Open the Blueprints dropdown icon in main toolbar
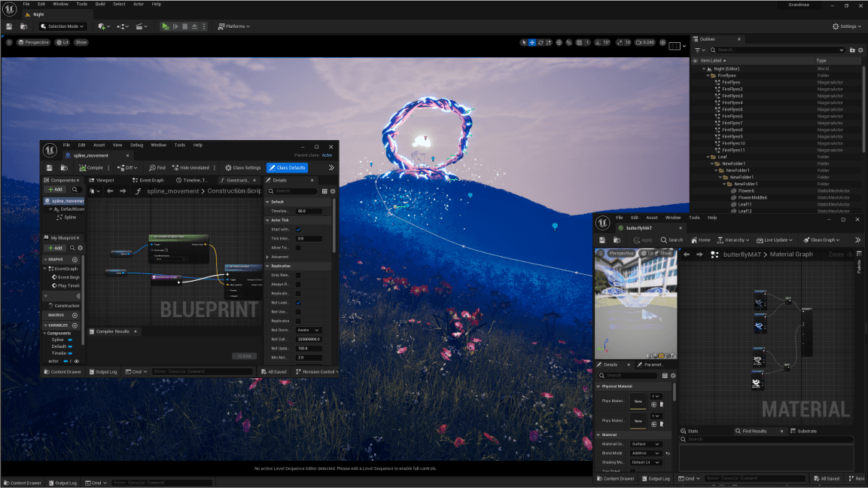The width and height of the screenshot is (868, 488). click(122, 26)
